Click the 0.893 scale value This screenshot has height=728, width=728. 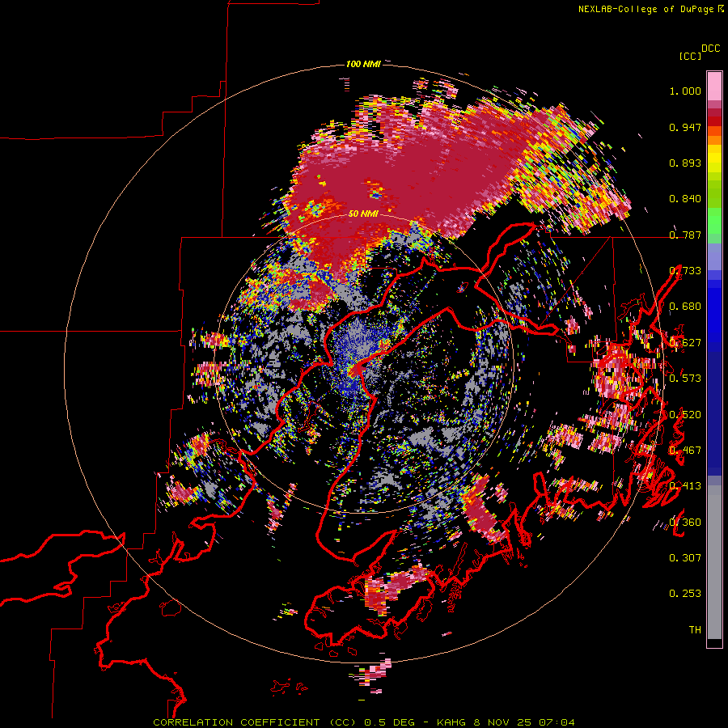[x=685, y=163]
